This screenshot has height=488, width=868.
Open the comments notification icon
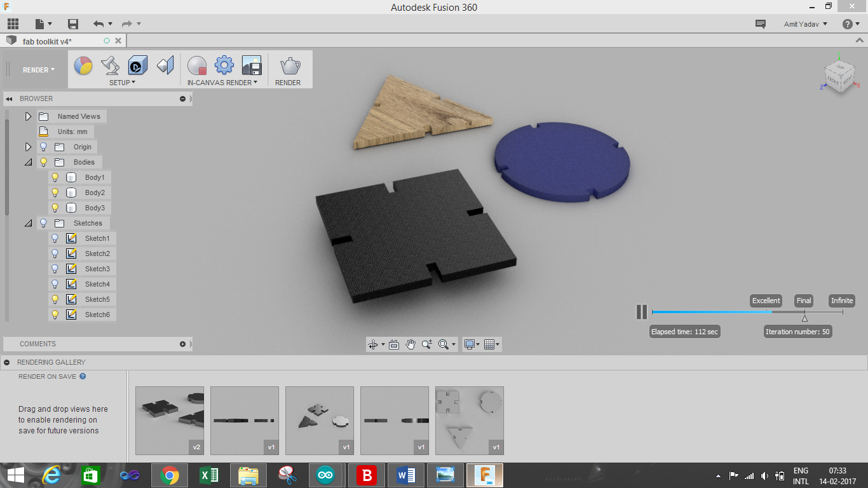click(760, 24)
